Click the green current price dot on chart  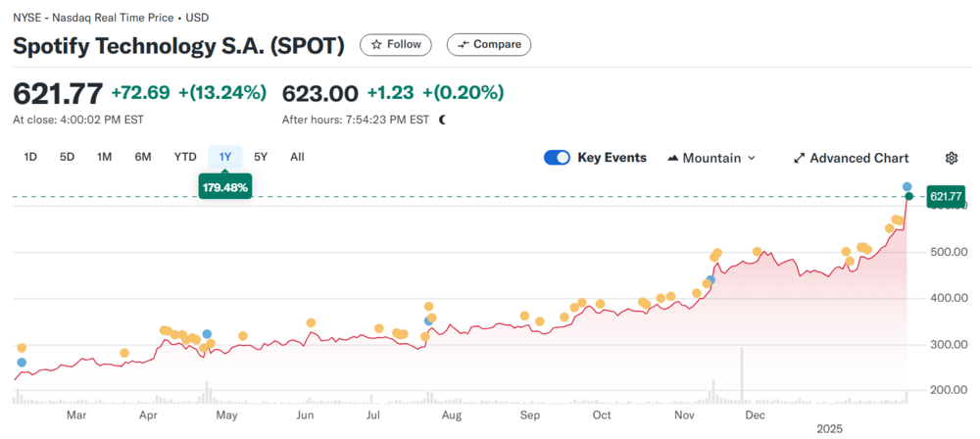pyautogui.click(x=909, y=197)
